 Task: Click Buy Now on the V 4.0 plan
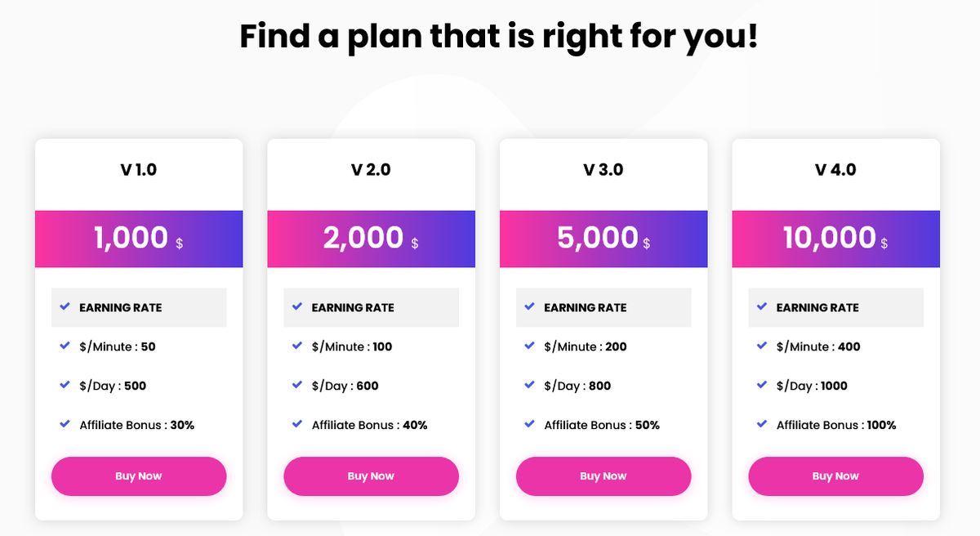[835, 476]
